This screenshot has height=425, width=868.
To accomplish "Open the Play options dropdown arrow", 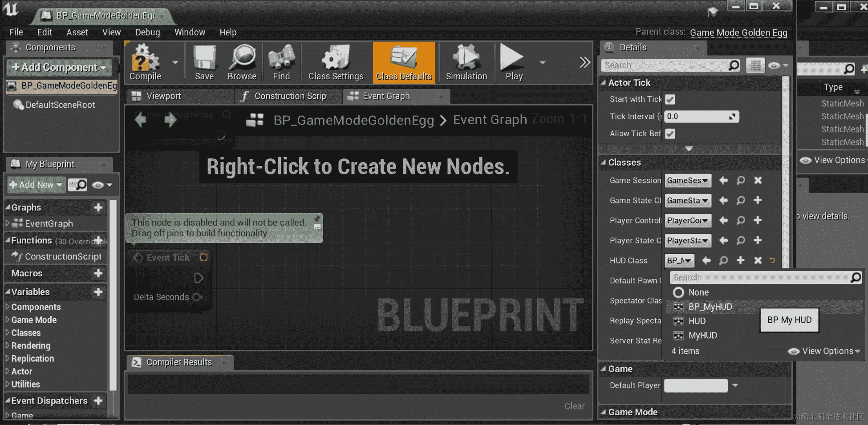I will [542, 63].
